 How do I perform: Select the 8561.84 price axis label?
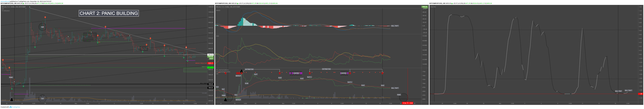(210, 54)
